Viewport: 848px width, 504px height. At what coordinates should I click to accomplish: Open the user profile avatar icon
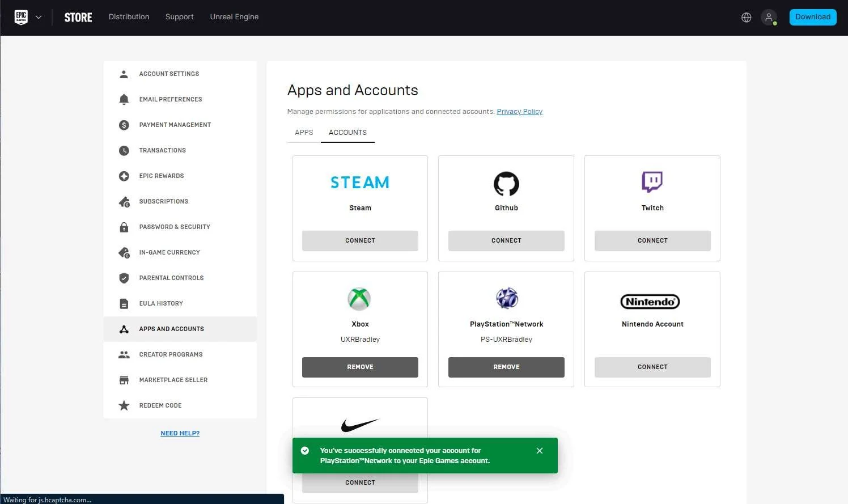(x=769, y=18)
